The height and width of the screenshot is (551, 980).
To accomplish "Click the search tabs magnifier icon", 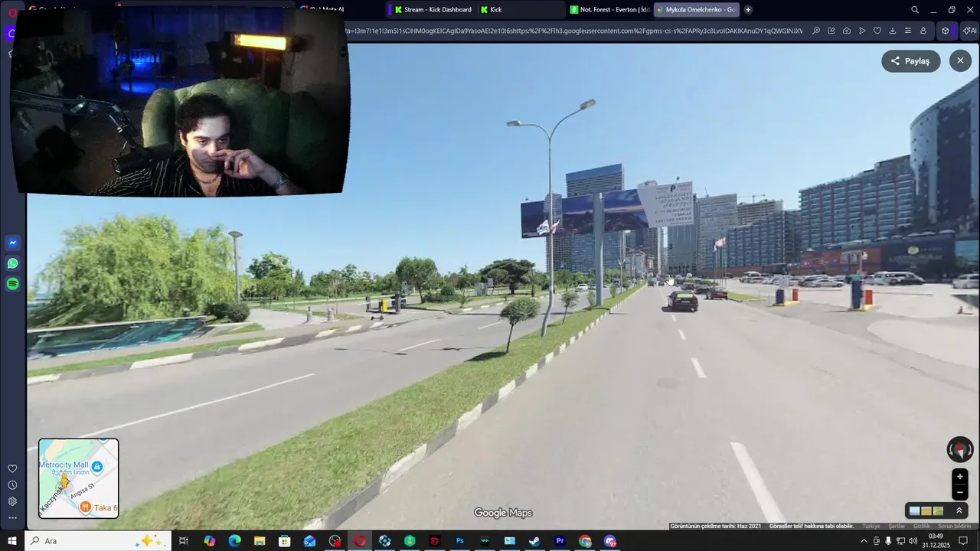I will 915,10.
